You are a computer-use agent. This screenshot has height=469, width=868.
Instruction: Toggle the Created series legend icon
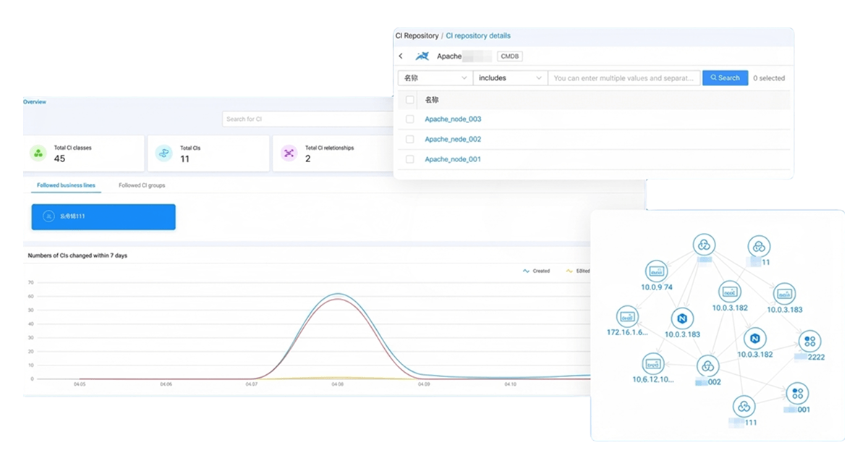point(526,271)
